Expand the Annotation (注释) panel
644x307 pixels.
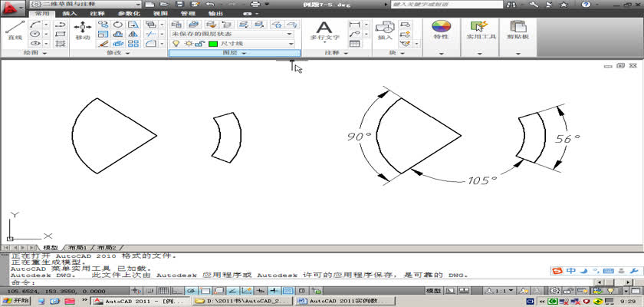click(x=337, y=53)
